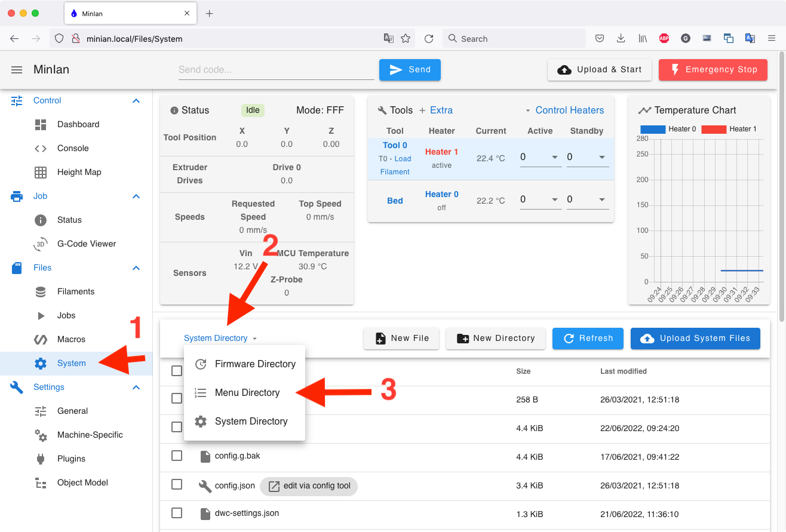Check the box for the 258 B file

pyautogui.click(x=177, y=398)
